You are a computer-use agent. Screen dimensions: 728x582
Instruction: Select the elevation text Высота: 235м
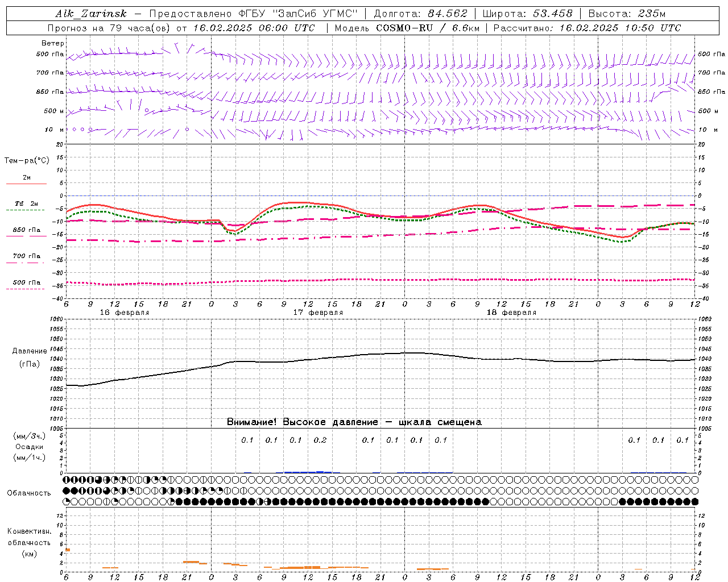tap(627, 14)
